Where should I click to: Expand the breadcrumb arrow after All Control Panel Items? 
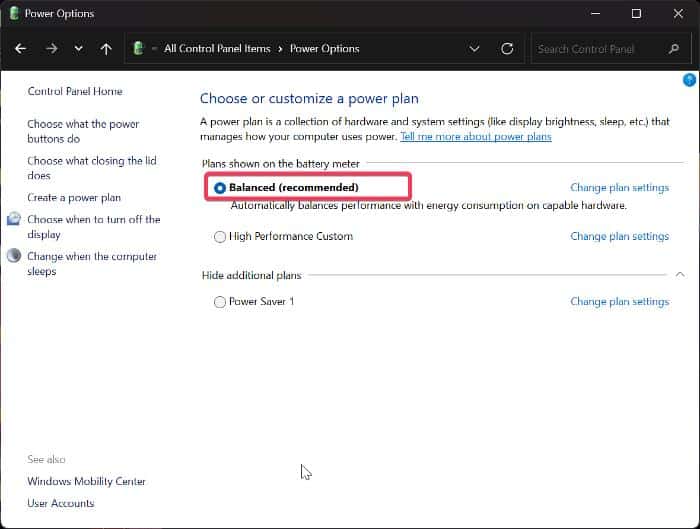click(x=280, y=49)
